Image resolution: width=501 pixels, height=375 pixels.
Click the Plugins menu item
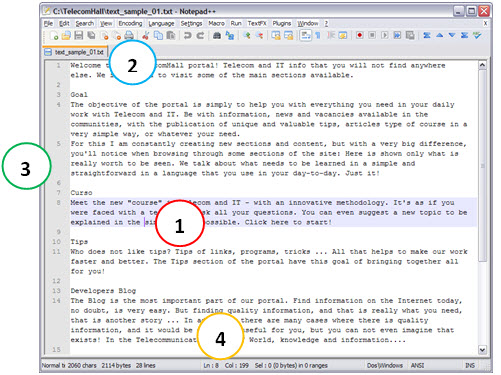pos(282,23)
